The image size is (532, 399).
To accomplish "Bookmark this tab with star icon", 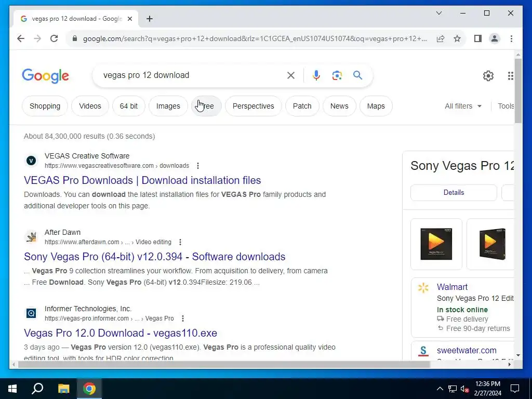I will [x=457, y=38].
